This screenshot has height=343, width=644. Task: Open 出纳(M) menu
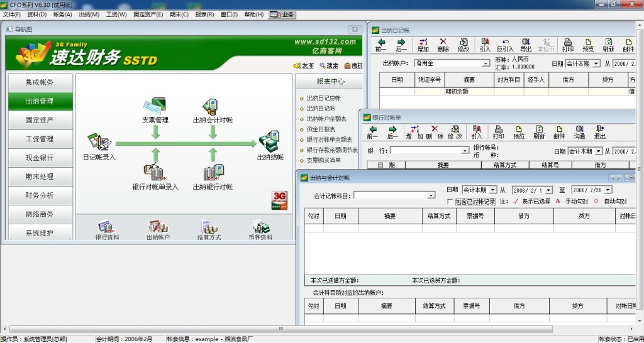coord(89,14)
